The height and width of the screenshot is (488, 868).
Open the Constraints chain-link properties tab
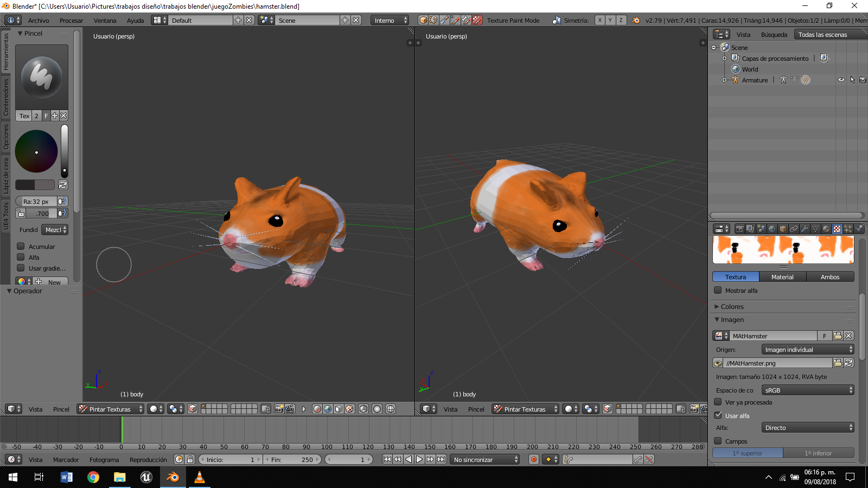coord(794,229)
